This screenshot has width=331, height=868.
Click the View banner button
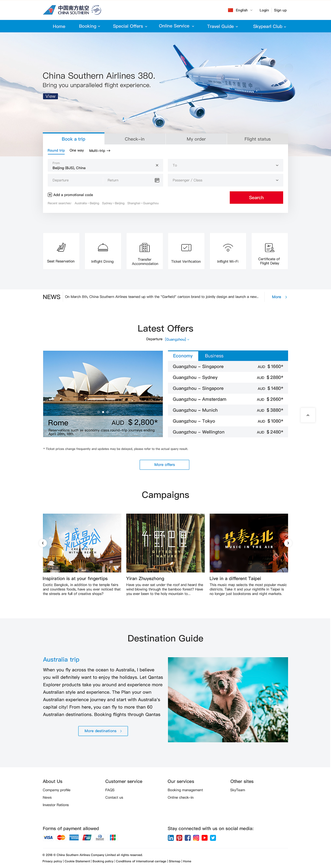coord(50,96)
